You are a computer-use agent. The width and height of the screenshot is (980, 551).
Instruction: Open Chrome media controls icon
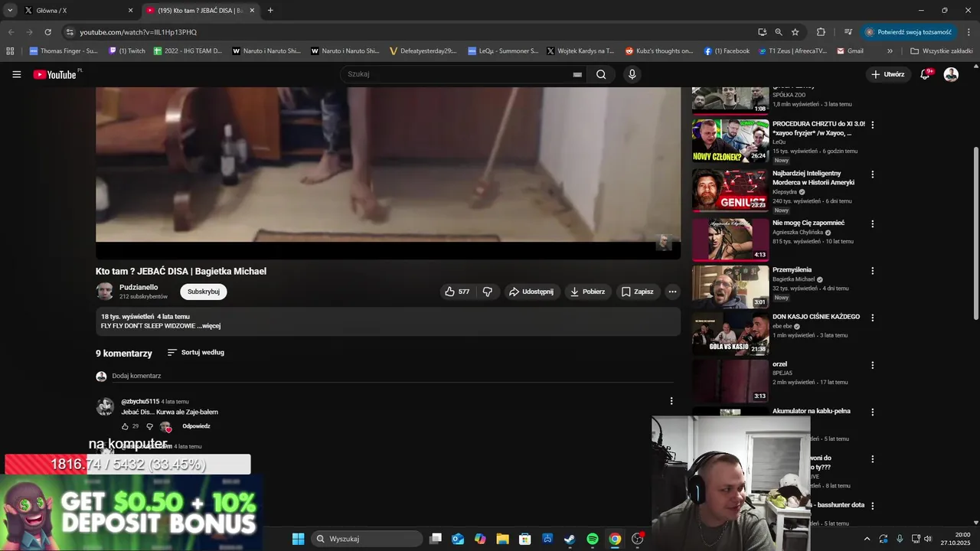[848, 32]
